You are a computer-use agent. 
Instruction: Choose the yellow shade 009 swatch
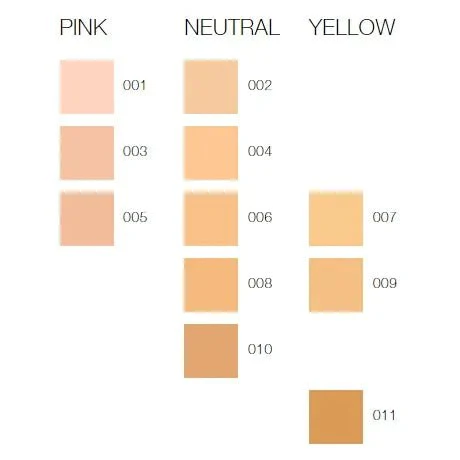(336, 285)
